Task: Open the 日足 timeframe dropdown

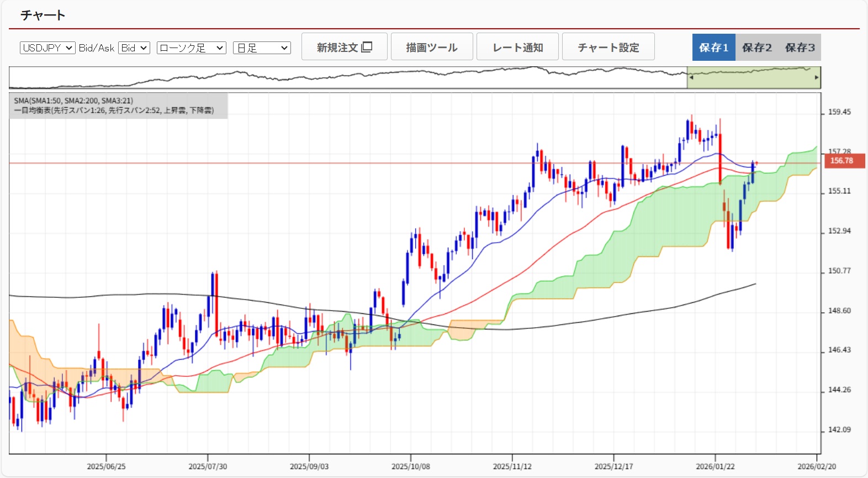Action: 262,48
